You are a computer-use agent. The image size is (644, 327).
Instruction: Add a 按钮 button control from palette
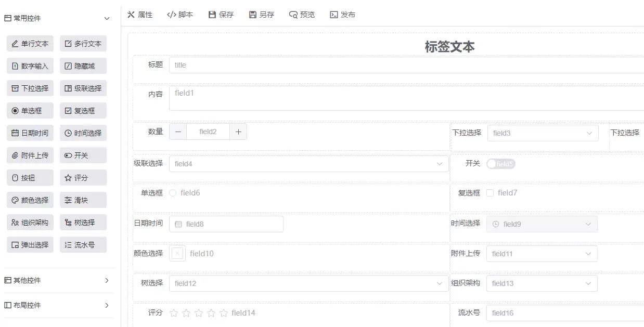click(x=30, y=178)
